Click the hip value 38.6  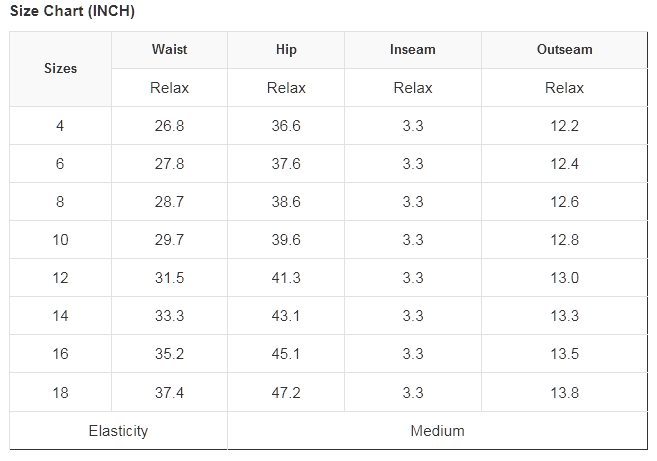click(x=286, y=202)
